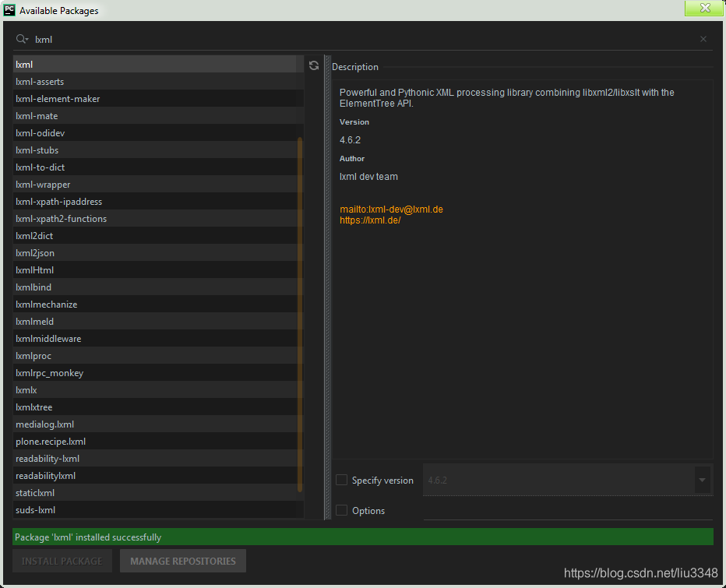This screenshot has width=726, height=588.
Task: Open the https://lxml.de/ link
Action: (x=370, y=220)
